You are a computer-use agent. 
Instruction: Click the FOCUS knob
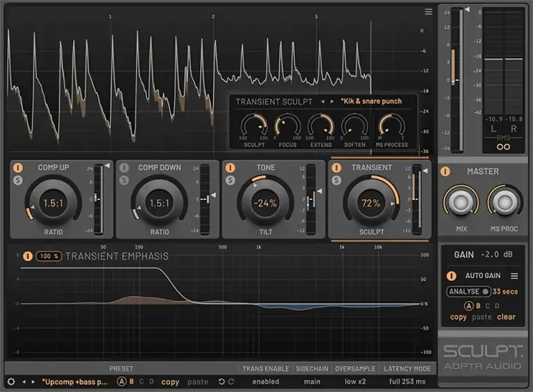click(287, 126)
